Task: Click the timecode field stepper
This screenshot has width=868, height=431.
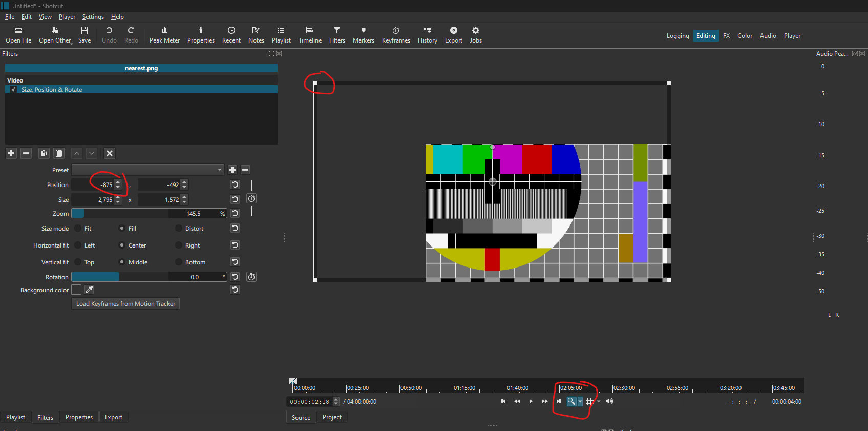Action: [336, 401]
